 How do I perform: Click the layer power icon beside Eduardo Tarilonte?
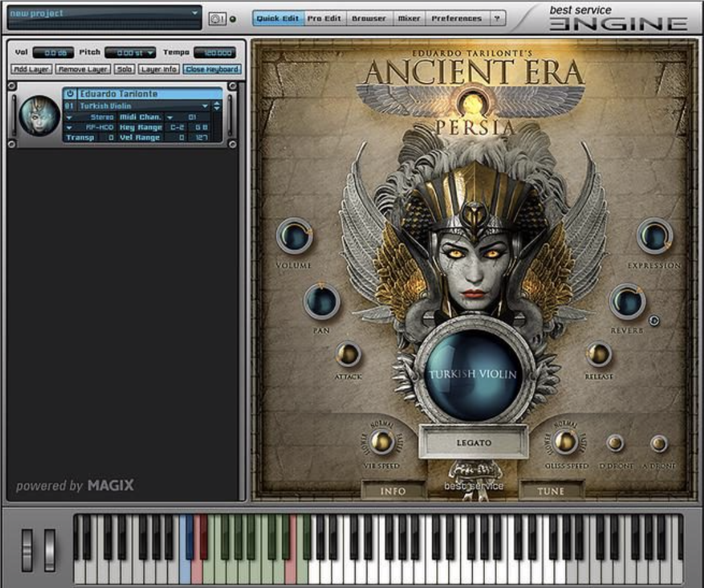click(x=69, y=93)
